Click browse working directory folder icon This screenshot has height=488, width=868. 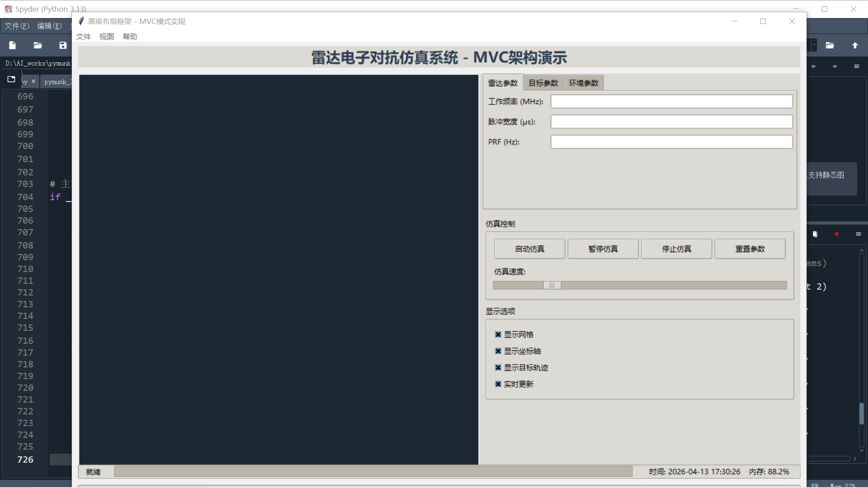point(830,45)
